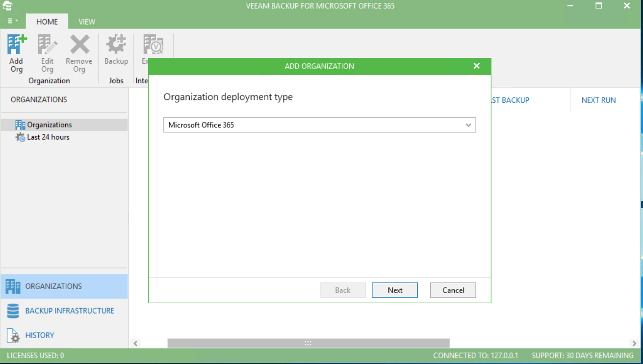Click the scroll left arrow

click(x=136, y=343)
